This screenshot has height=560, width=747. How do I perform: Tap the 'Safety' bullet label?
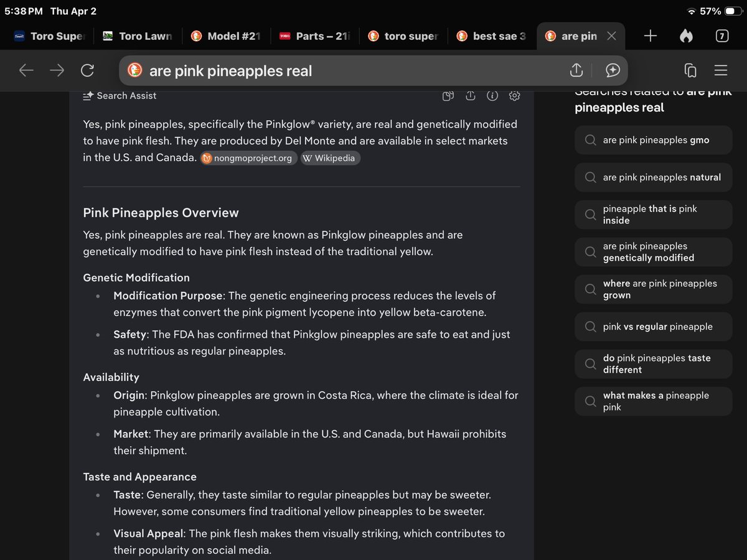click(129, 334)
